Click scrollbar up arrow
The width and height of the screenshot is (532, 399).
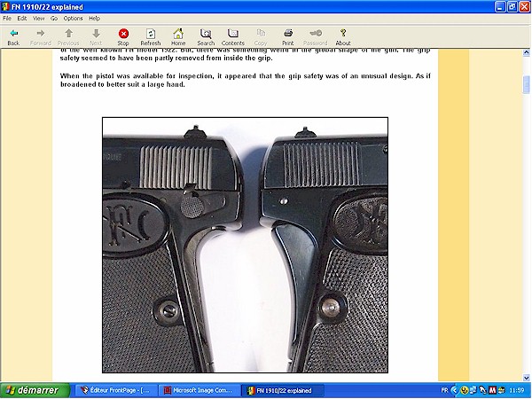coord(526,52)
